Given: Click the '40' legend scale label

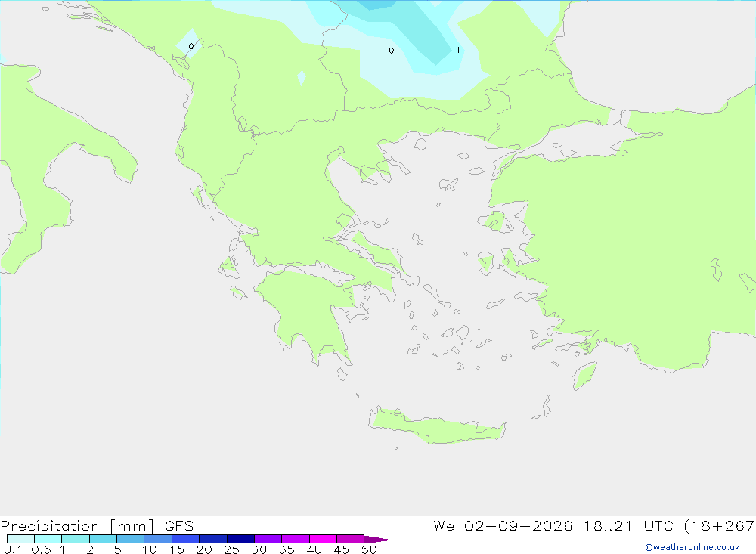Looking at the screenshot, I should (x=314, y=549).
